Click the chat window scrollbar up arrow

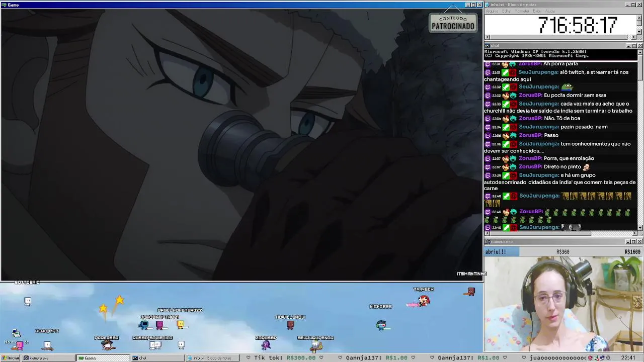[640, 52]
